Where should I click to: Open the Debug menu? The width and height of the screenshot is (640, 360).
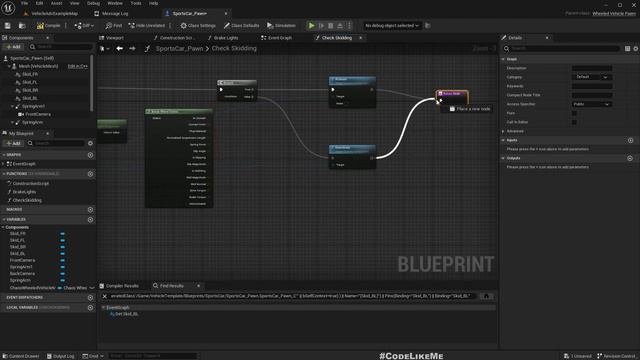pyautogui.click(x=93, y=3)
